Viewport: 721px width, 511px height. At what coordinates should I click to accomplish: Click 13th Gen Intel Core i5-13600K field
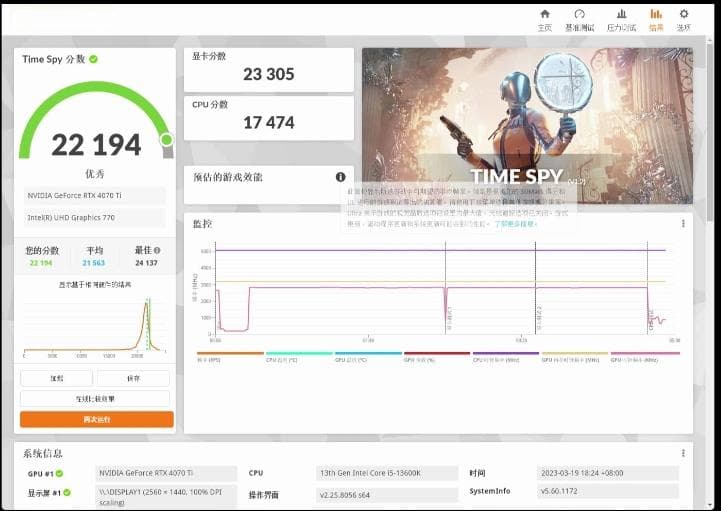point(387,473)
